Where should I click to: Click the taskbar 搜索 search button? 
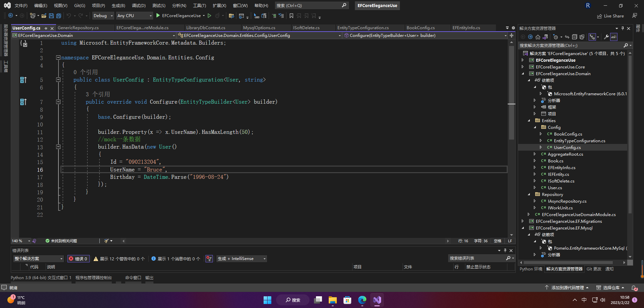(293, 300)
